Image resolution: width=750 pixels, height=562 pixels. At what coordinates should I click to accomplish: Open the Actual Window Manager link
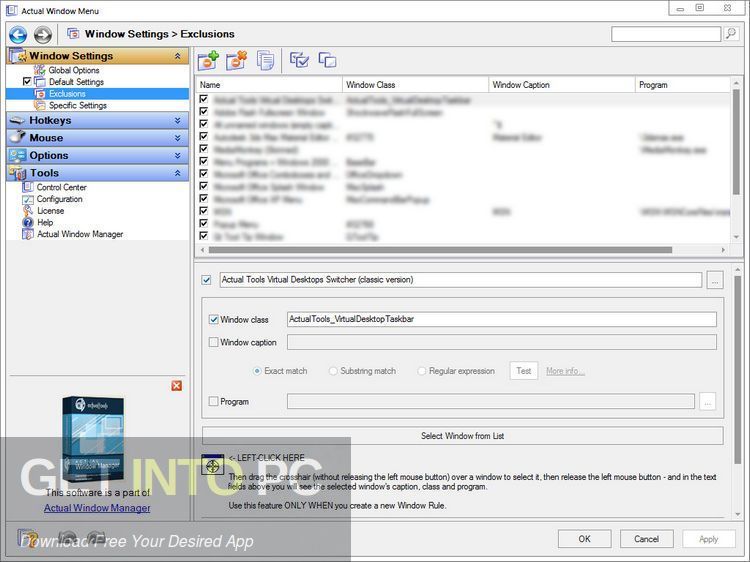pos(97,508)
